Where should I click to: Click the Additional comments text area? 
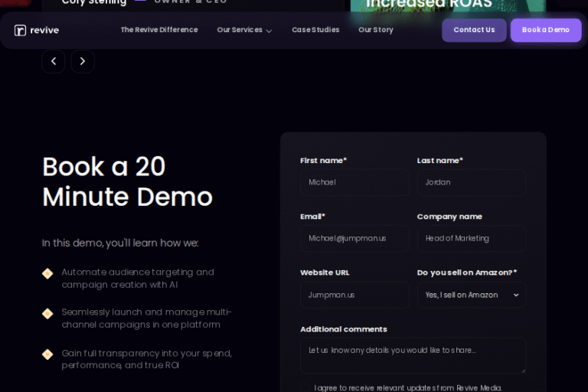(413, 355)
